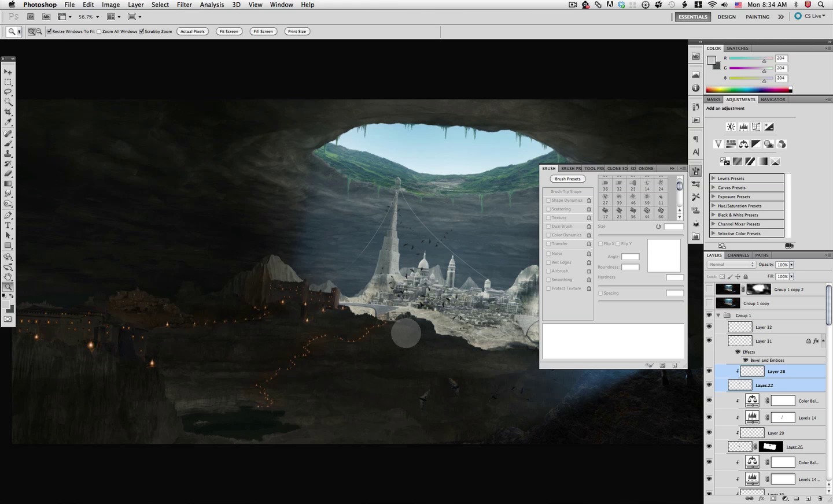The height and width of the screenshot is (504, 833).
Task: Select the Gradient tool
Action: click(8, 183)
